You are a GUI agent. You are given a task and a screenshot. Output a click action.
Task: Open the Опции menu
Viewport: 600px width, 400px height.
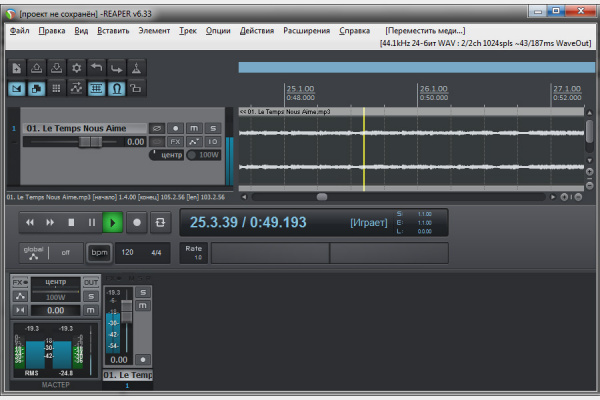point(218,31)
